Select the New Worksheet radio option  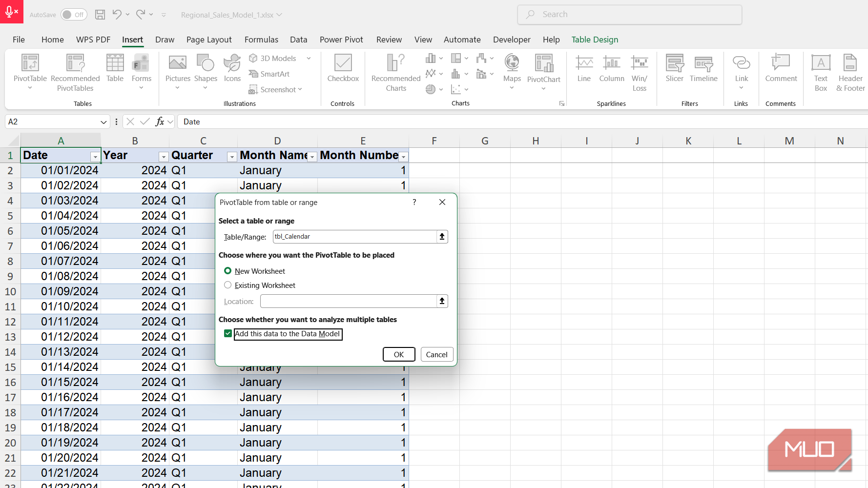tap(227, 271)
